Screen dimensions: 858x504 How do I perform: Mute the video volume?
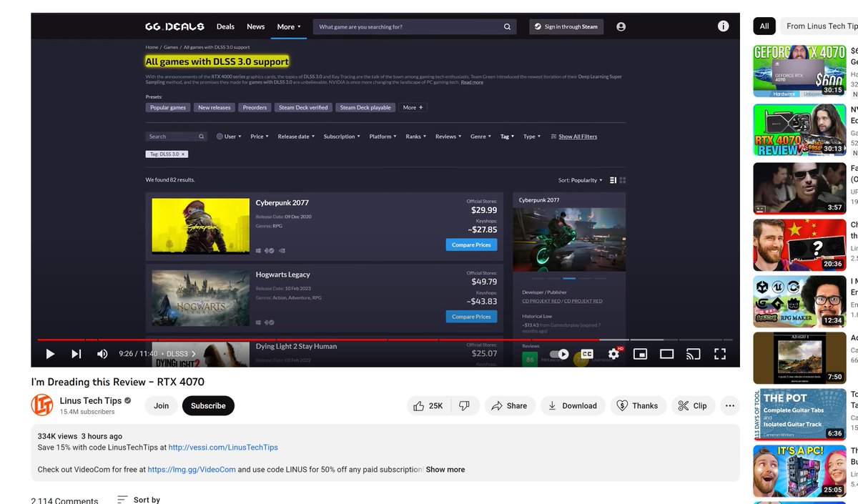point(102,354)
